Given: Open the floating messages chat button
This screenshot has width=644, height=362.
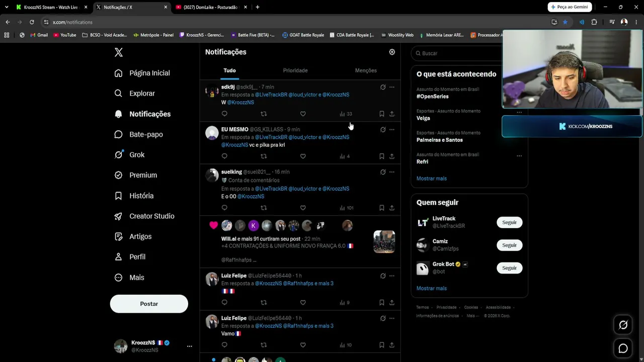Looking at the screenshot, I should 623,348.
